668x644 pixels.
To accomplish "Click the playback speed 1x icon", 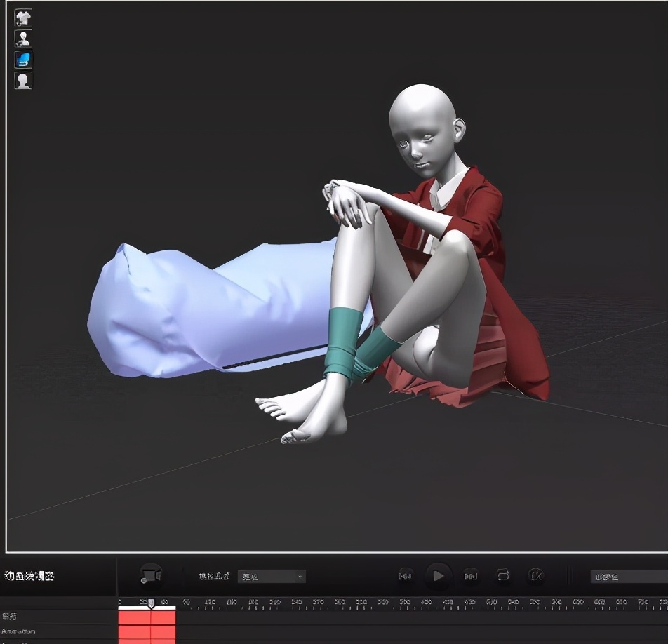I will point(536,576).
